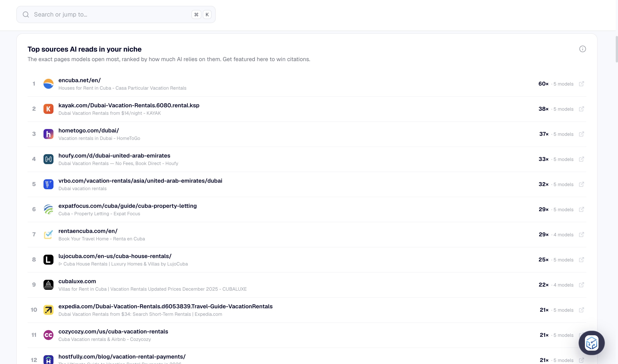Click the encuba.net favicon
Image resolution: width=618 pixels, height=364 pixels.
(48, 84)
